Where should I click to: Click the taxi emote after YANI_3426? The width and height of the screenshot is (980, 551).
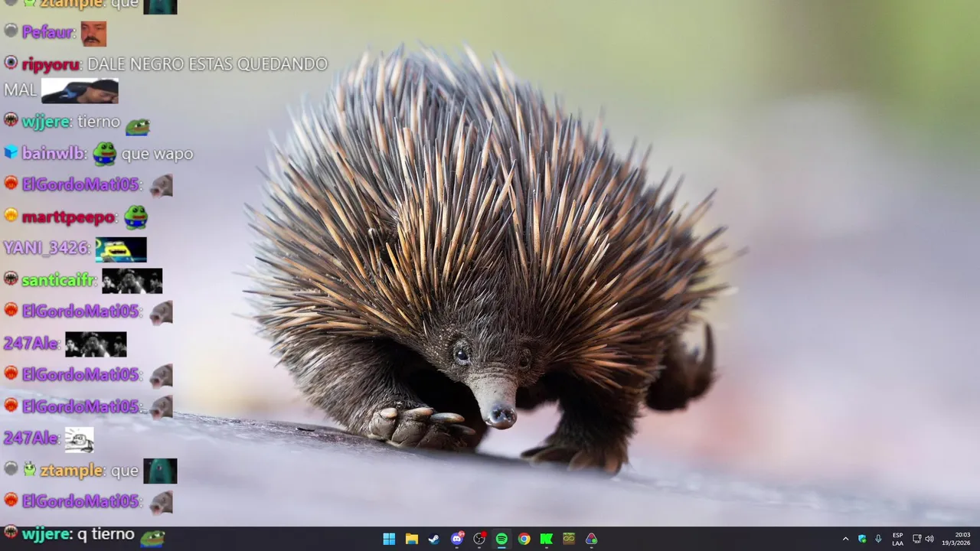click(121, 249)
